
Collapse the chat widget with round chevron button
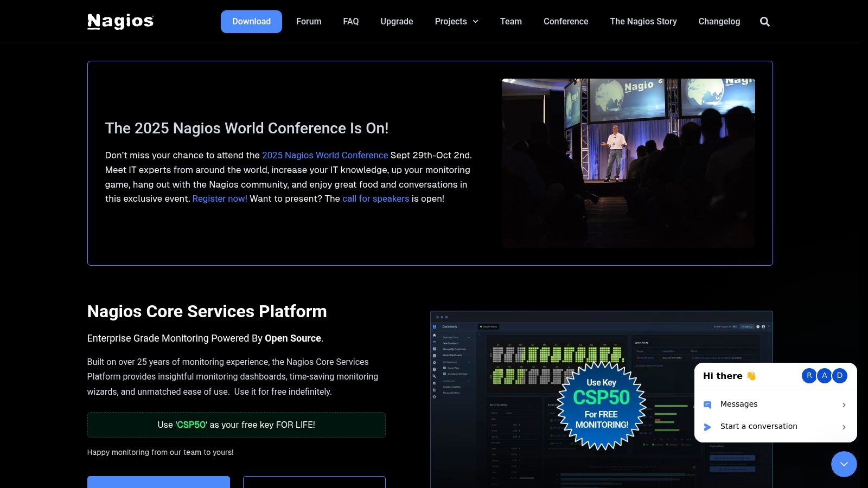(844, 464)
